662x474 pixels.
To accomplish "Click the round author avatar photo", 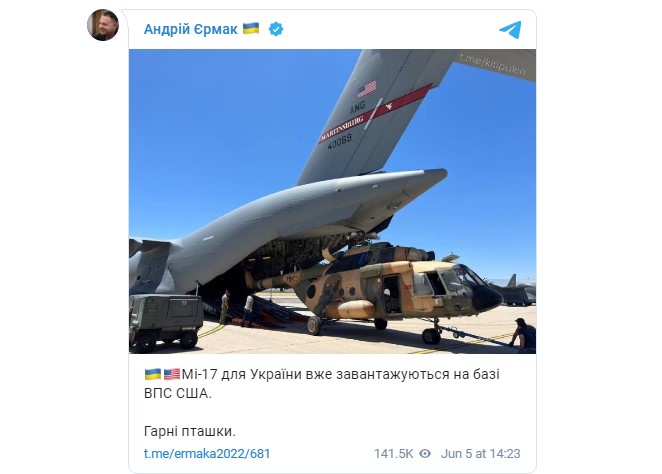I will pos(103,24).
